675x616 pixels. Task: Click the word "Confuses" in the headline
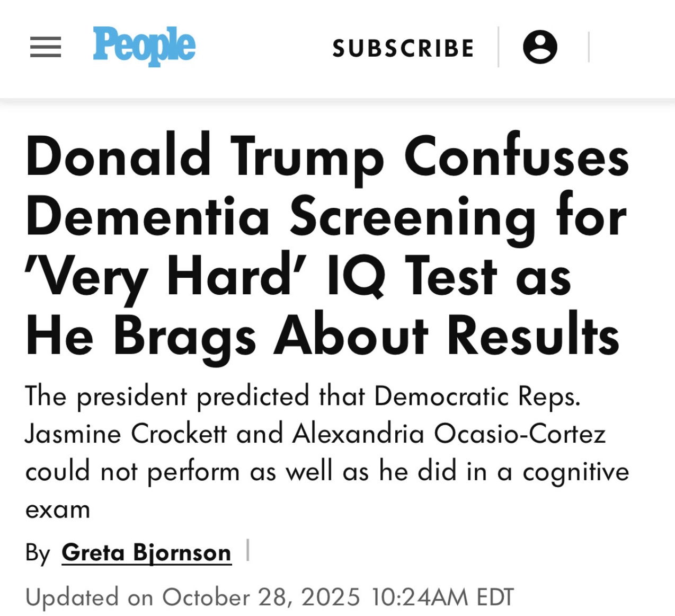point(517,157)
